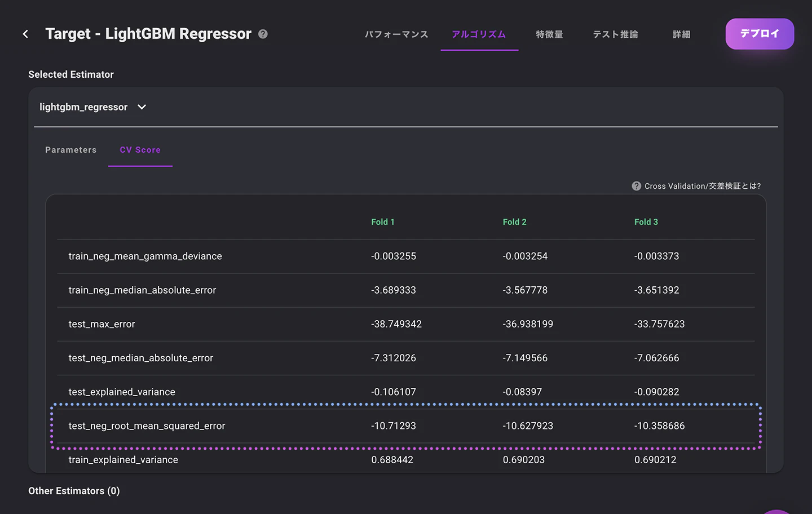Click the value -38.749342 in Fold 1
The width and height of the screenshot is (812, 514).
click(396, 324)
